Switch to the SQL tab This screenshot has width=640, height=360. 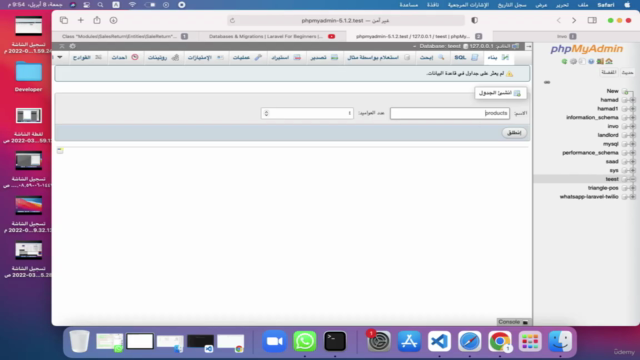tap(465, 58)
